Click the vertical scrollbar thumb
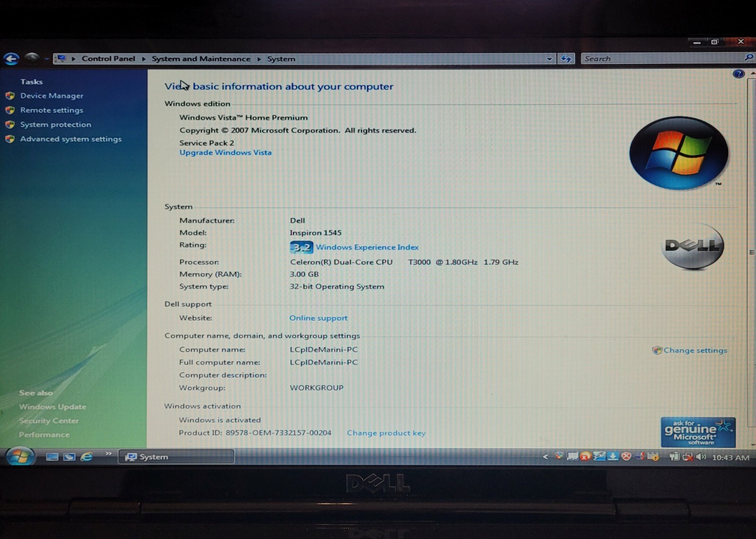 (x=752, y=252)
